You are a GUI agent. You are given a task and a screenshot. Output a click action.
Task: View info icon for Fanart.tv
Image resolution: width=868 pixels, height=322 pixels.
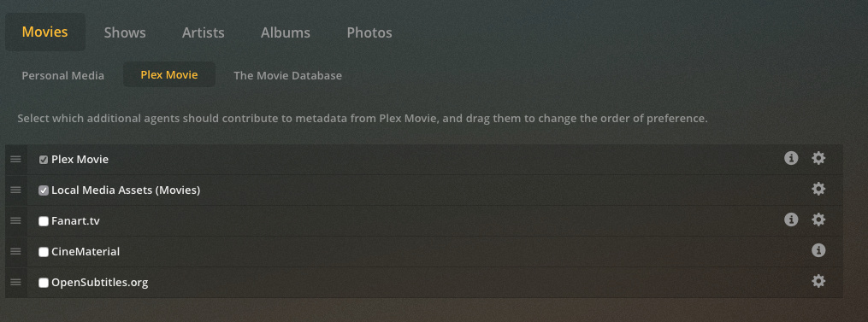[x=791, y=220]
